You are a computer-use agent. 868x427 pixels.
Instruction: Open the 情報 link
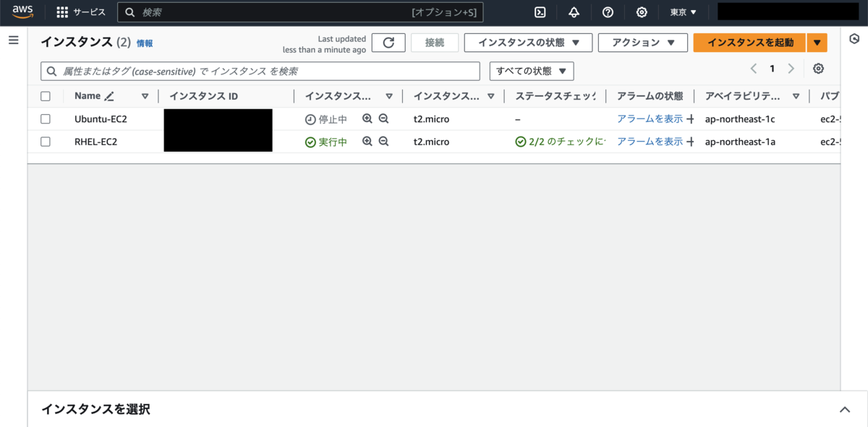point(145,43)
